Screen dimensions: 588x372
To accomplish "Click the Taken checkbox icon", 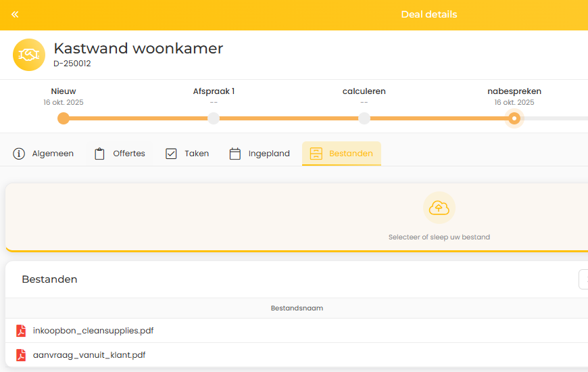I will click(171, 154).
